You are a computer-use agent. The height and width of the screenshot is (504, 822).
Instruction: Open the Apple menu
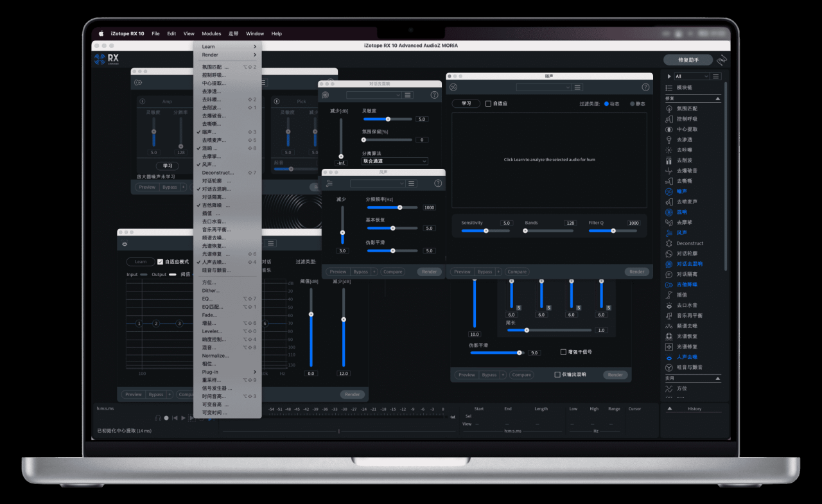pyautogui.click(x=101, y=33)
